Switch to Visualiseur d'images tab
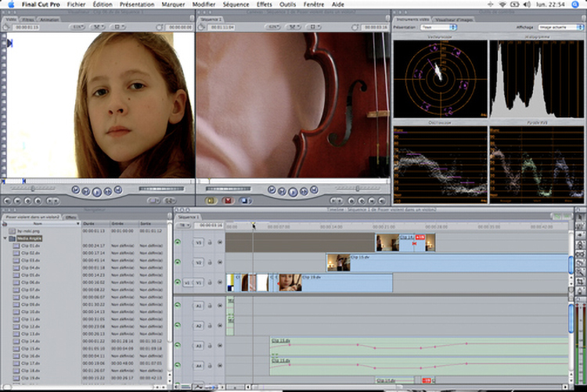The width and height of the screenshot is (587, 392). pos(453,19)
